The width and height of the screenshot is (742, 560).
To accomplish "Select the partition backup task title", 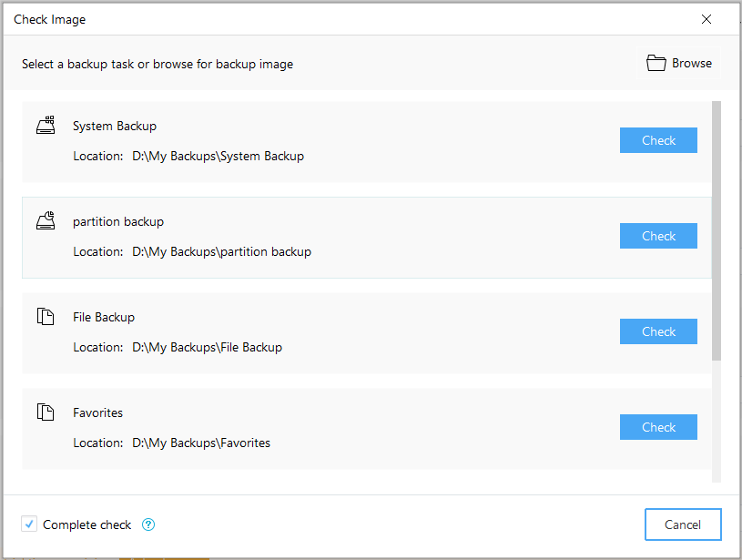I will (x=118, y=221).
